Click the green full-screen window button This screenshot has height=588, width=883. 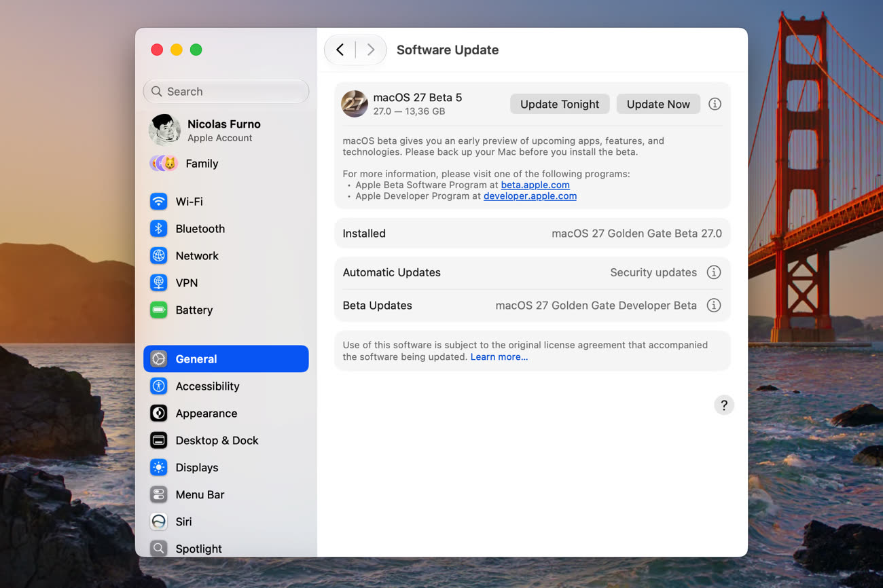196,50
